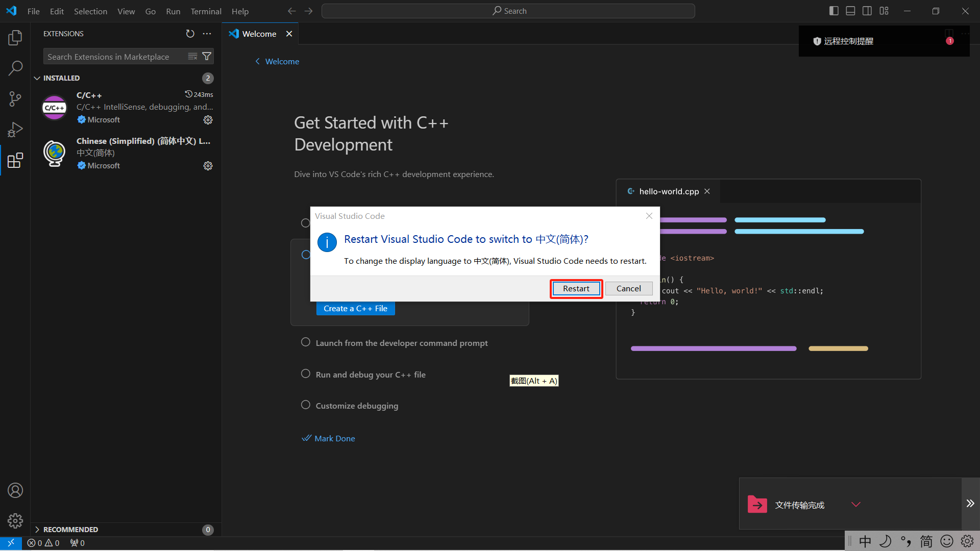Open the C/C++ extension entry
The image size is (980, 551).
(127, 107)
